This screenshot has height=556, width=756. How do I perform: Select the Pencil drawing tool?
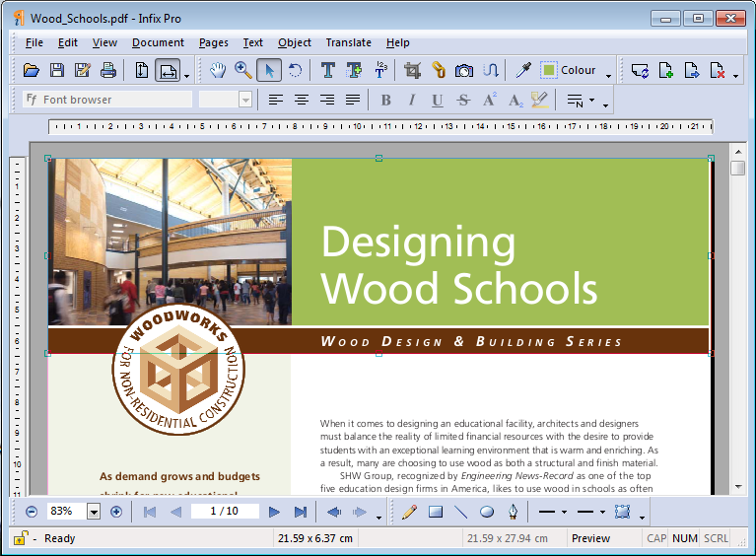[410, 512]
